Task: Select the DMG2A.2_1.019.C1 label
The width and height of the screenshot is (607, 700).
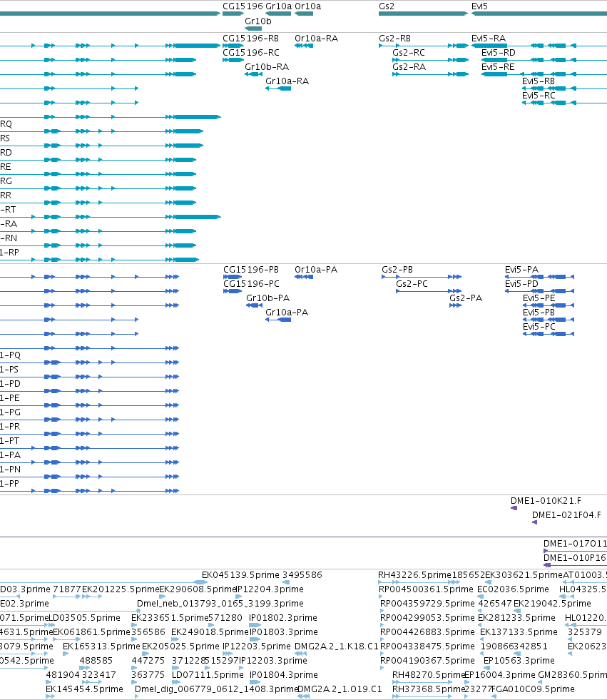Action: [x=340, y=689]
